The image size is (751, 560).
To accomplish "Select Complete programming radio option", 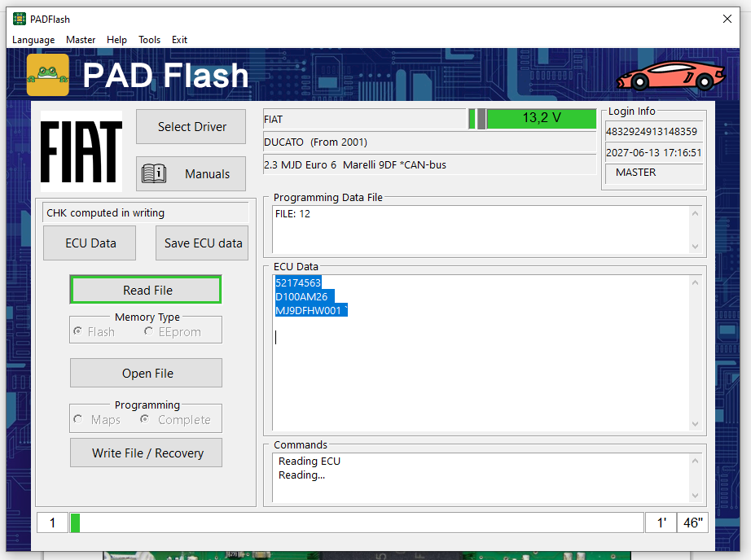I will point(145,419).
